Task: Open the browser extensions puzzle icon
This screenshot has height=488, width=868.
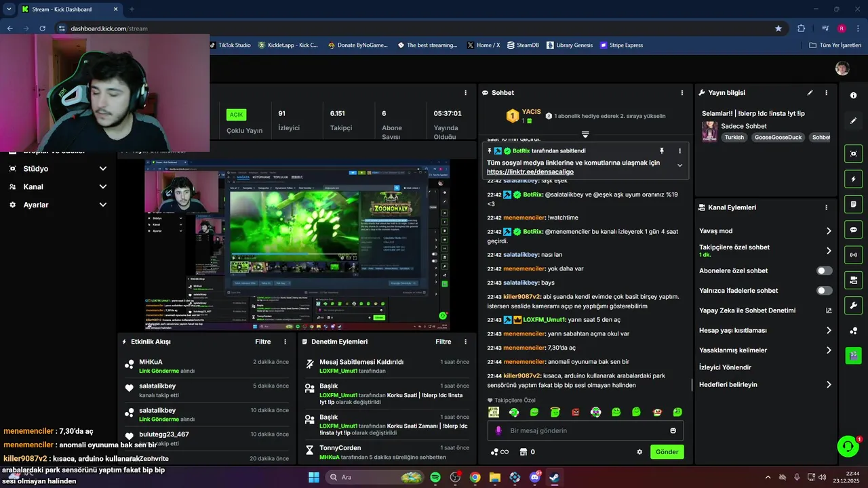Action: (801, 28)
